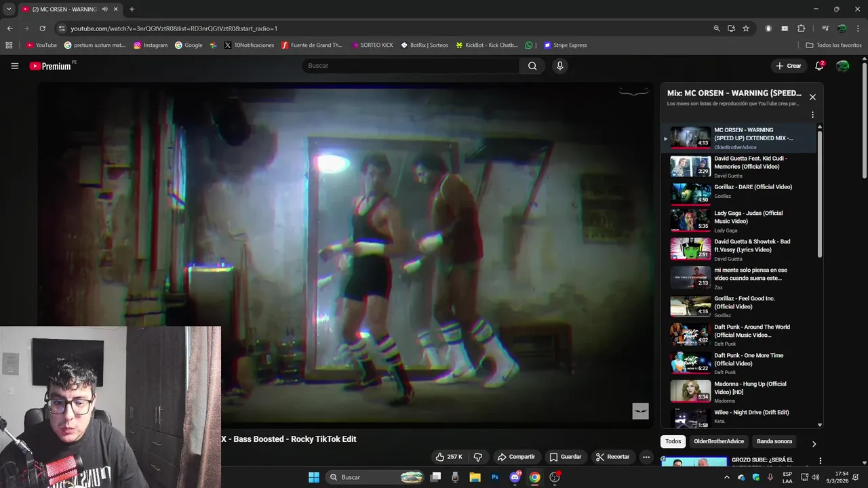This screenshot has width=868, height=488.
Task: Reload the page
Action: pyautogui.click(x=42, y=28)
